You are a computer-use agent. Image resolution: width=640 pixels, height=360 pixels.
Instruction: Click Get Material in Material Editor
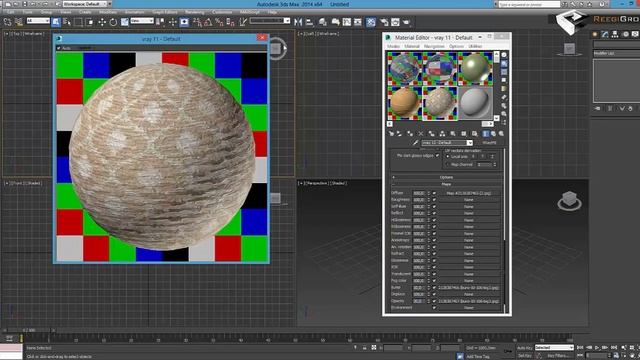pos(391,133)
